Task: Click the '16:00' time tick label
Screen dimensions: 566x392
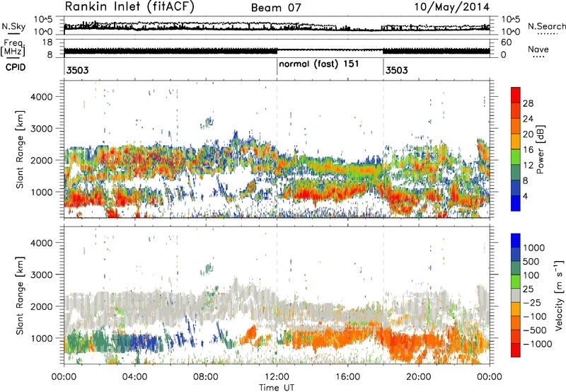Action: coord(347,377)
